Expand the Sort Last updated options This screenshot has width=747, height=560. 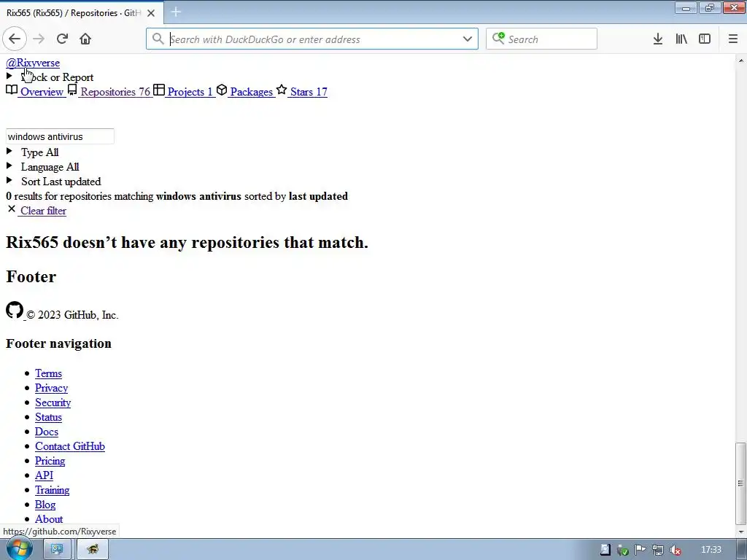53,182
